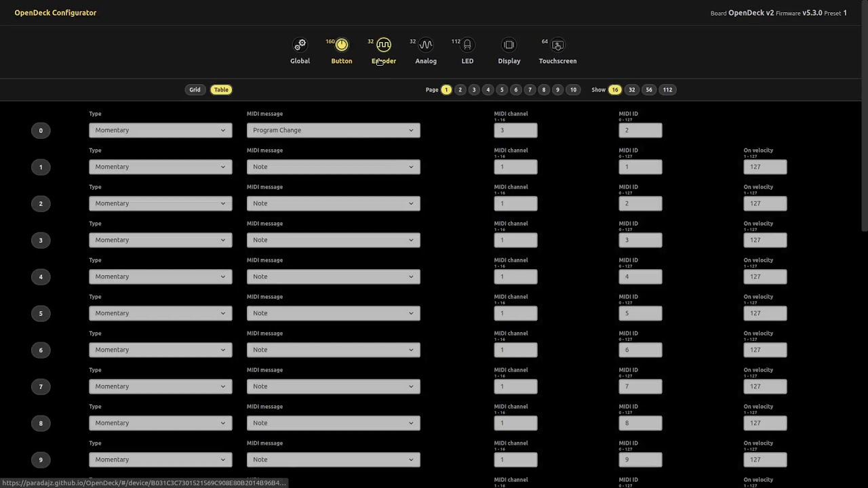Edit MIDI ID field for button 9
The width and height of the screenshot is (868, 488).
[x=641, y=460]
